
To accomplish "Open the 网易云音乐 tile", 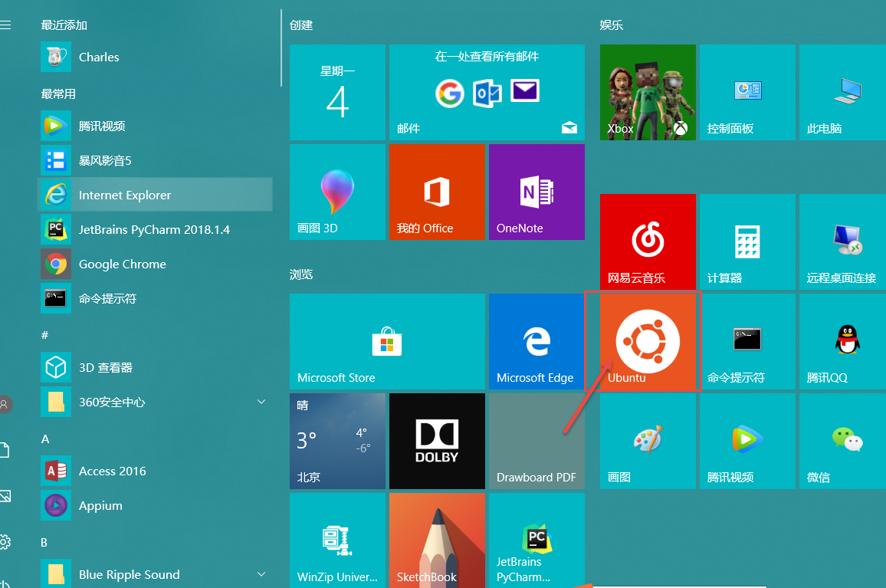I will (x=648, y=241).
